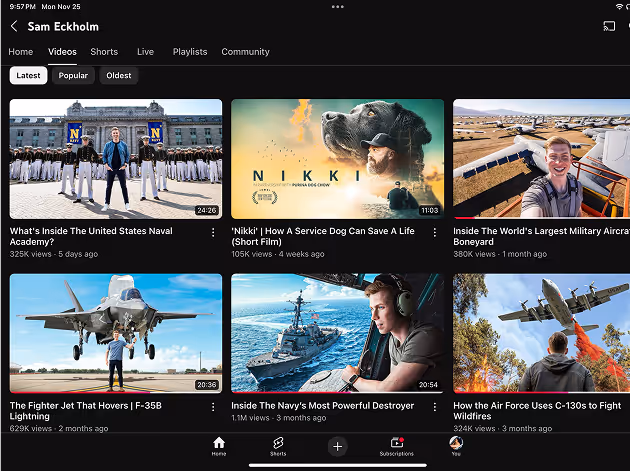Play the Navy destroyer video thumbnail
630x471 pixels.
click(x=338, y=333)
